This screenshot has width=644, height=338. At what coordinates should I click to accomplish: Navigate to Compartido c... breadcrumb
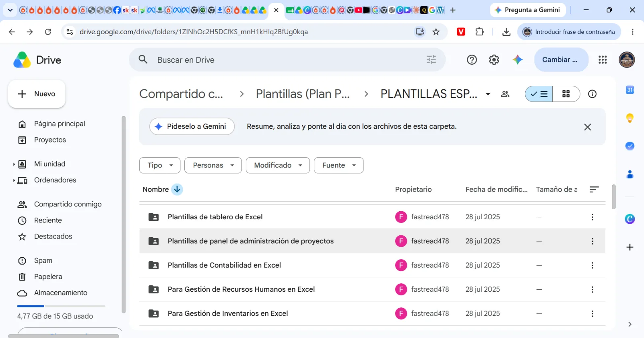181,94
